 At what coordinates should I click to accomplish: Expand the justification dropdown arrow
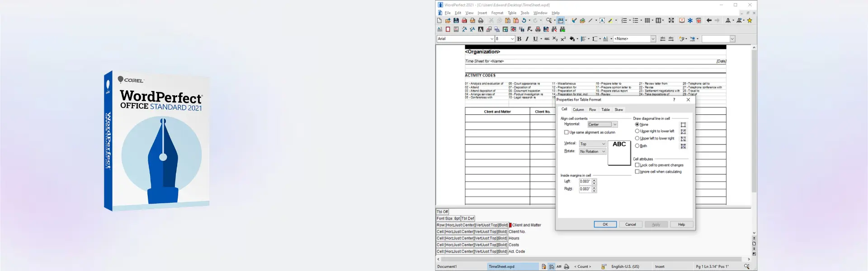[589, 39]
